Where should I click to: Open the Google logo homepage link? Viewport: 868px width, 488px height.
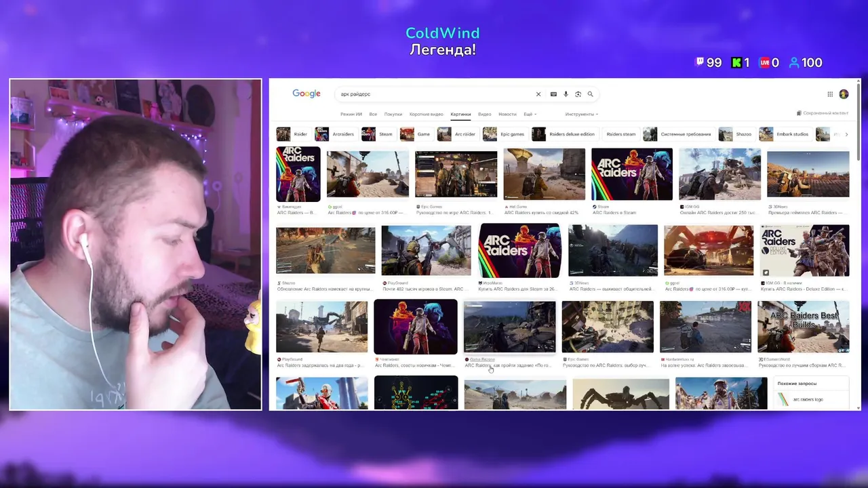[x=307, y=94]
